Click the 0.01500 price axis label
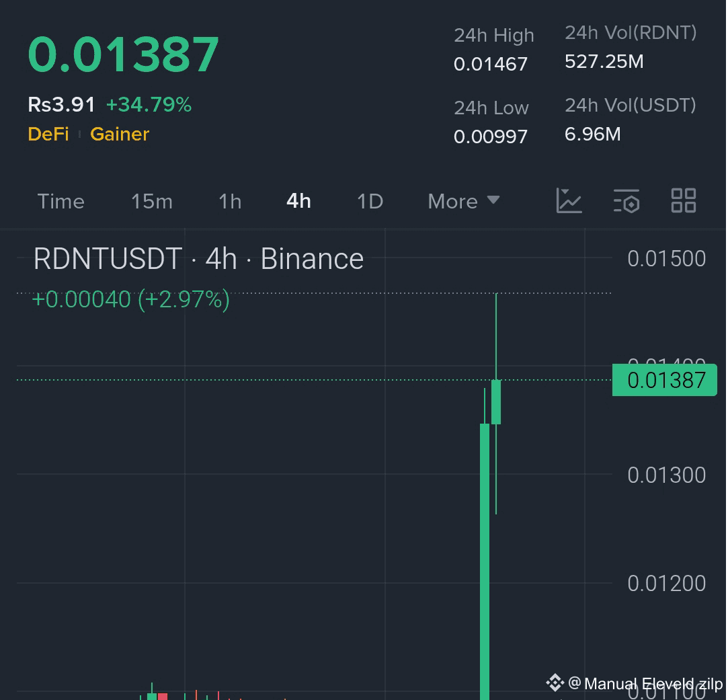 click(x=667, y=259)
